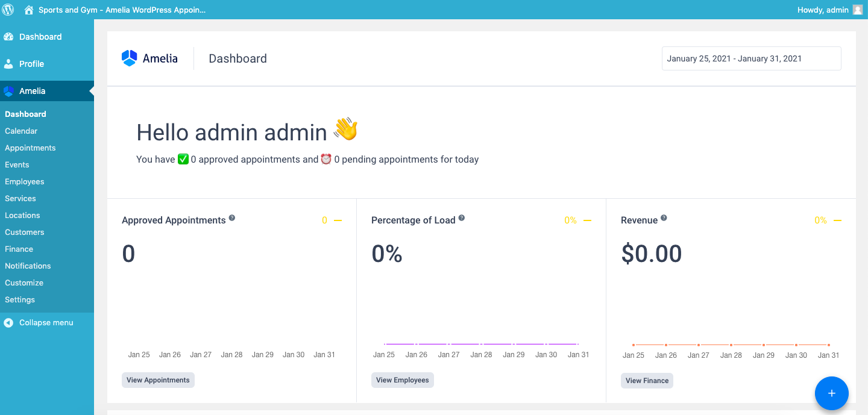
Task: Open the Profile menu item
Action: coord(31,64)
